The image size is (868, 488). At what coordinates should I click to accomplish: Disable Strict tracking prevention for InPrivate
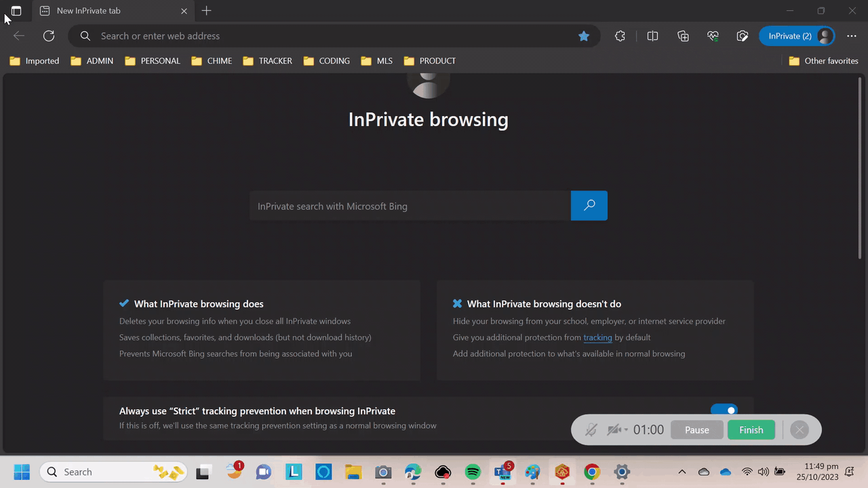pyautogui.click(x=724, y=409)
